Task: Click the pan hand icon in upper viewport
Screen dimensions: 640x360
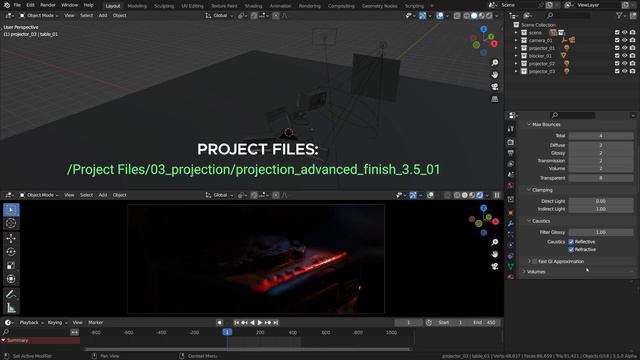Action: [x=495, y=75]
